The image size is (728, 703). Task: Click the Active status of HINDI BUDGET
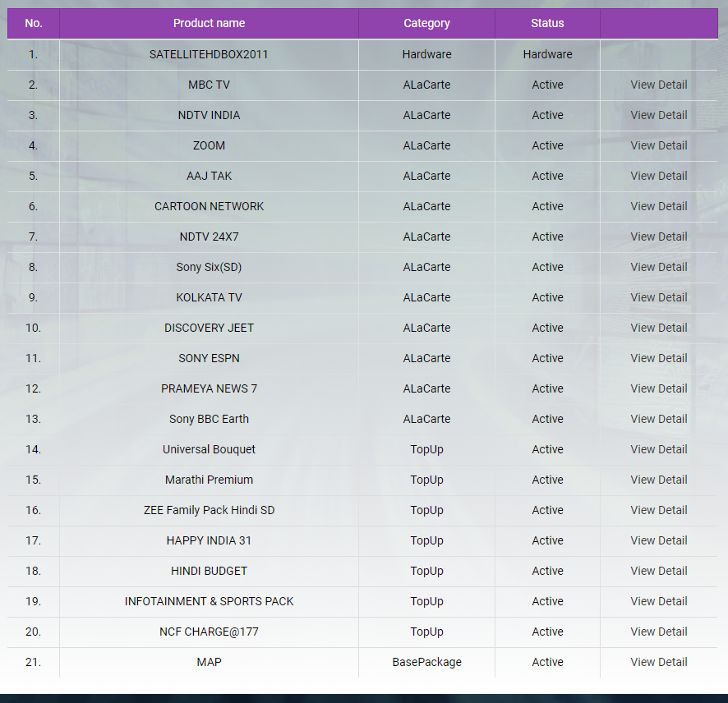coord(547,572)
